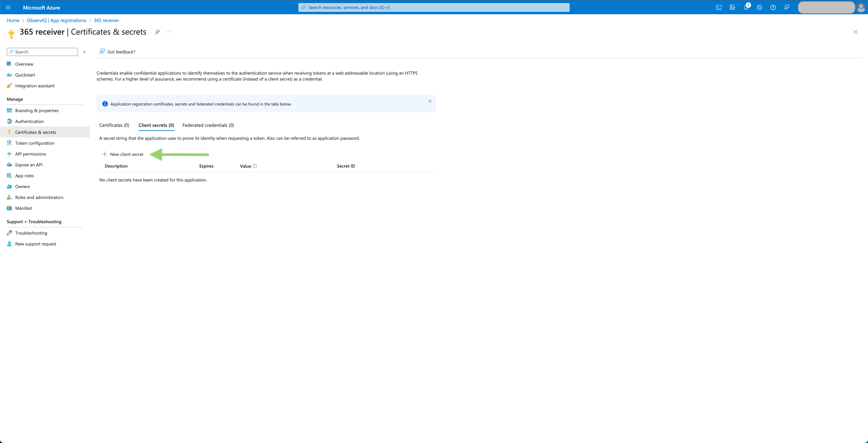Open API permissions in the sidebar
Image resolution: width=868 pixels, height=443 pixels.
click(30, 154)
